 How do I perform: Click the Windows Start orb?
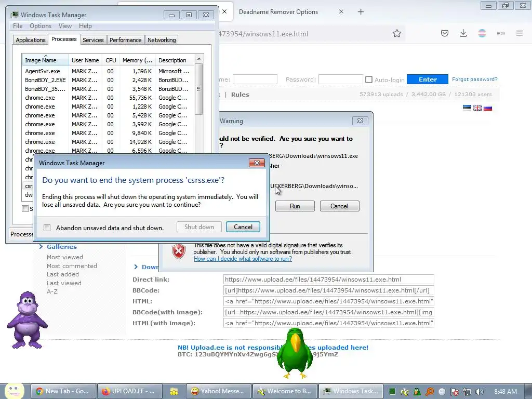pos(14,391)
